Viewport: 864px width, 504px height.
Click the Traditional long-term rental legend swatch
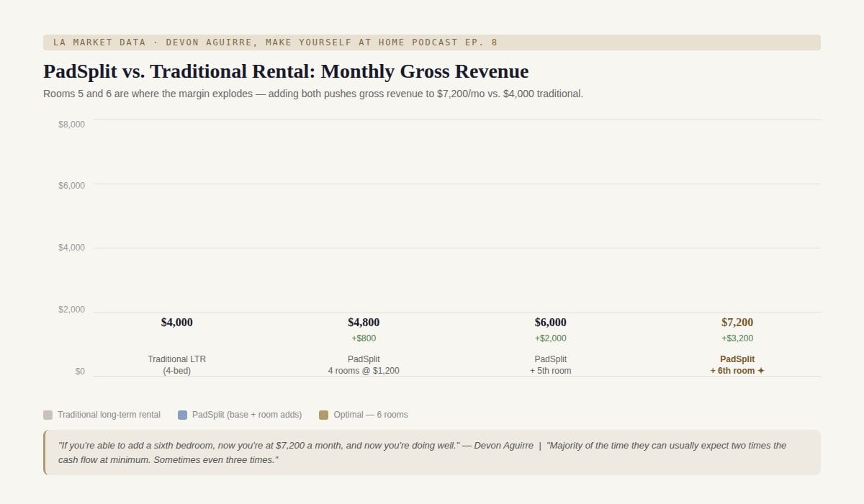48,415
